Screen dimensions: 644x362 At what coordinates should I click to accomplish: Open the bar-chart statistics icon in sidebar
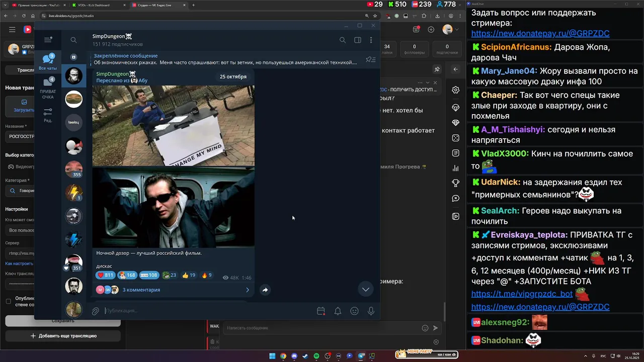click(x=455, y=168)
